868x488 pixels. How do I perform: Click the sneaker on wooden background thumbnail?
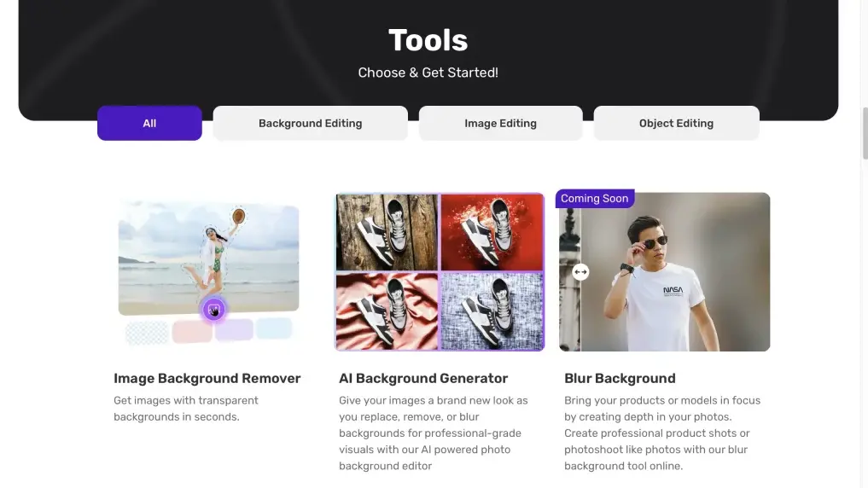[387, 232]
